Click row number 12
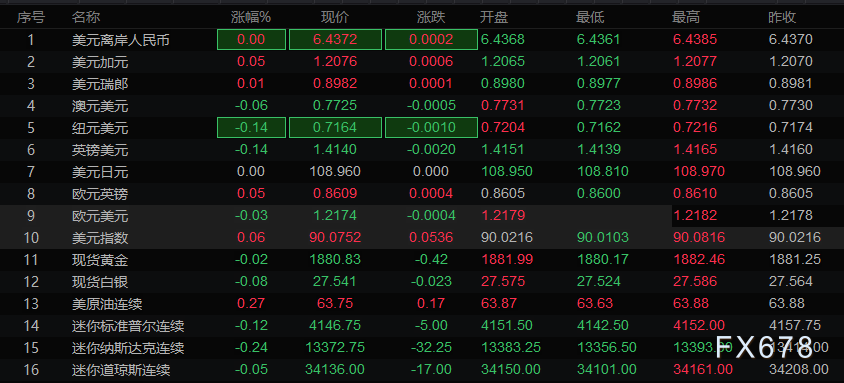Viewport: 844px width, 383px height. 31,281
